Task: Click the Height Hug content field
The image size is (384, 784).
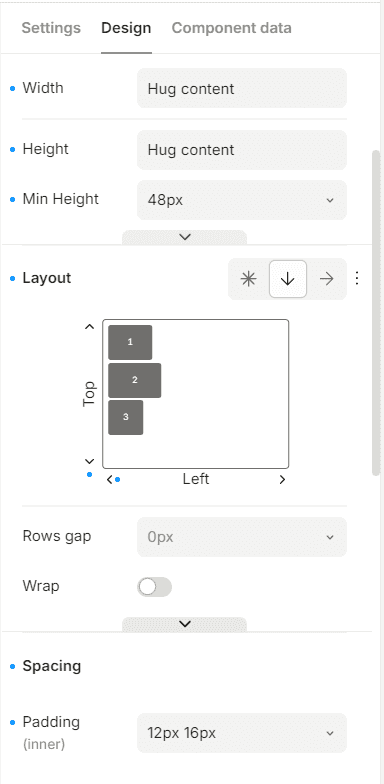Action: [242, 150]
